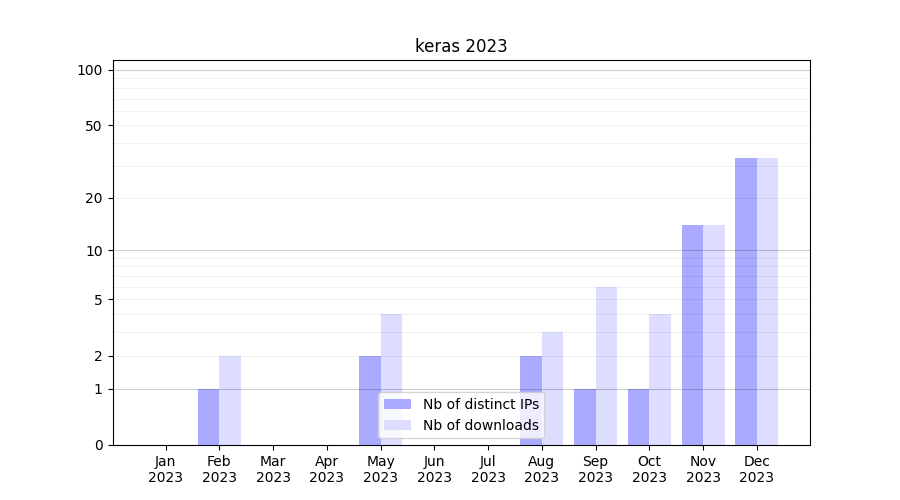Image resolution: width=900 pixels, height=500 pixels.
Task: Click the Jun 2023 x-axis label
Action: (434, 469)
